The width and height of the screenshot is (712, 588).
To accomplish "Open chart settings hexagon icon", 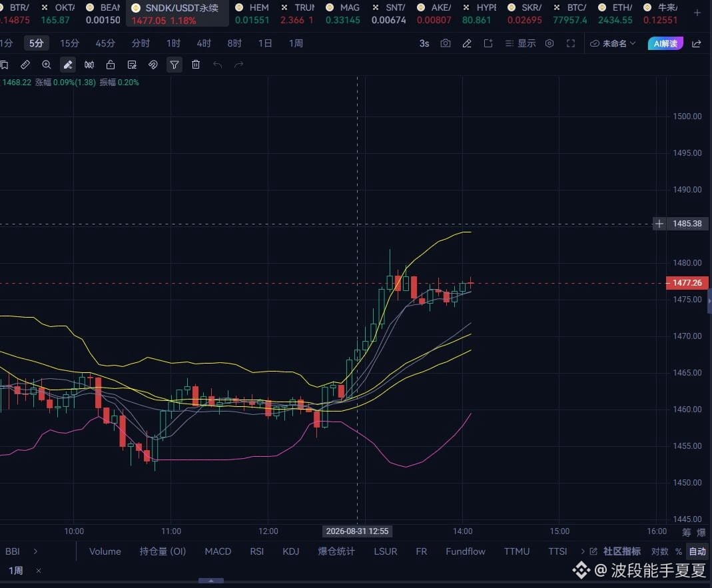I will coord(549,43).
